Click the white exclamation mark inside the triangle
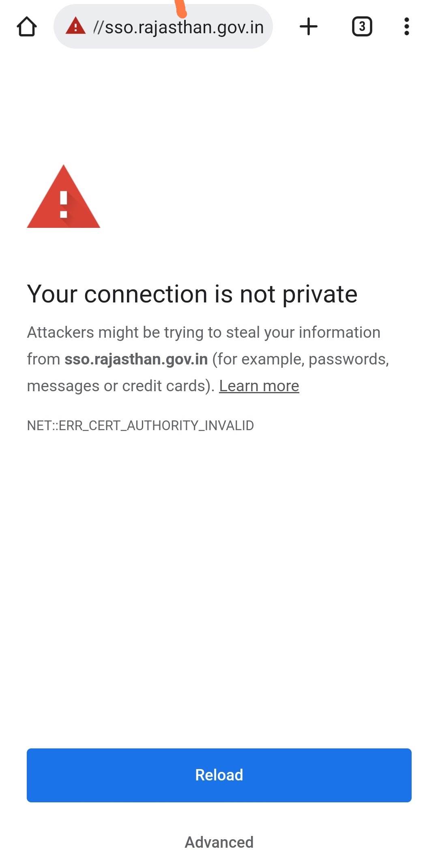The width and height of the screenshot is (438, 868). (x=63, y=204)
